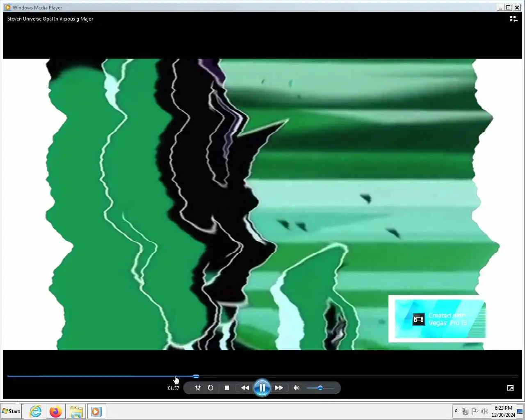
Task: Click the video title text
Action: click(x=50, y=19)
